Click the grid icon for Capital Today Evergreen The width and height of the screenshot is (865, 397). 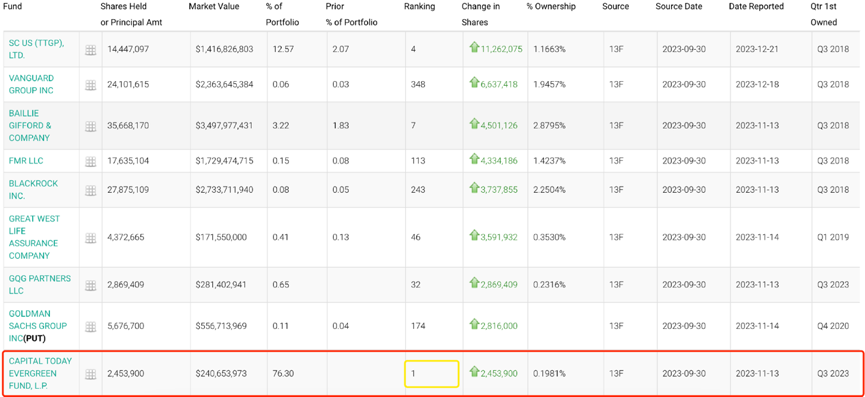(90, 374)
